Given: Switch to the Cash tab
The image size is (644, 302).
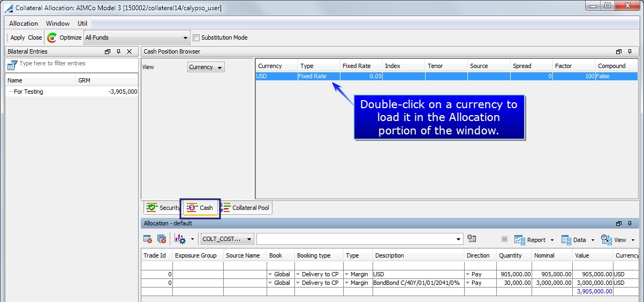Looking at the screenshot, I should click(x=200, y=208).
